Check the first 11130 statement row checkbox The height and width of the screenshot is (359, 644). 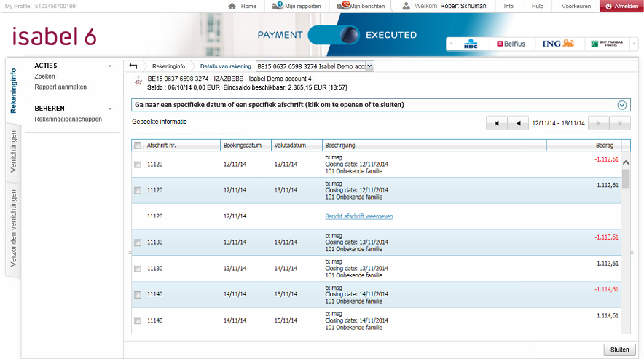tap(138, 242)
